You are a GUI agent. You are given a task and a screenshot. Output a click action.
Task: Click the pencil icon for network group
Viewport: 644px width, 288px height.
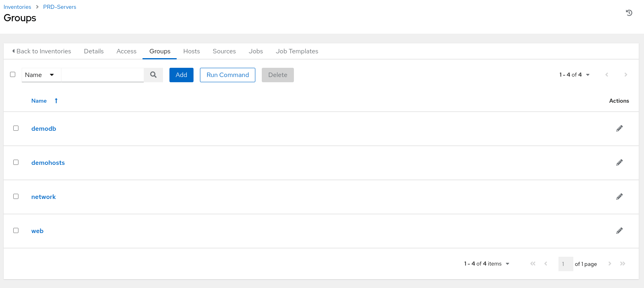click(x=619, y=197)
